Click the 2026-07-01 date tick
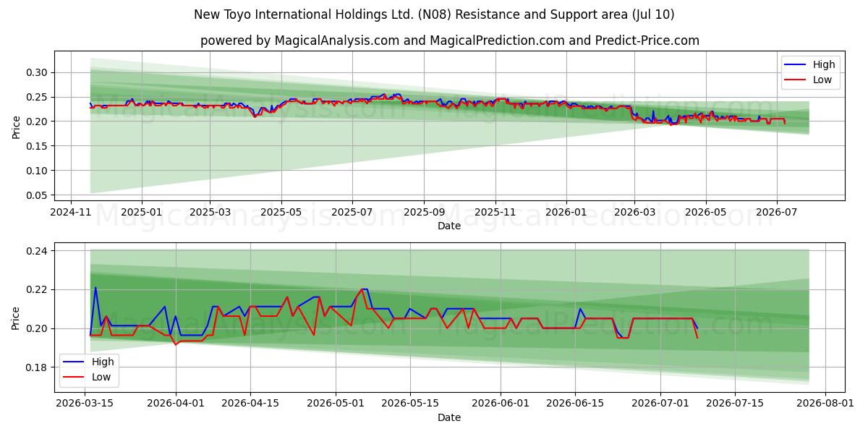Image resolution: width=868 pixels, height=434 pixels. tap(660, 404)
